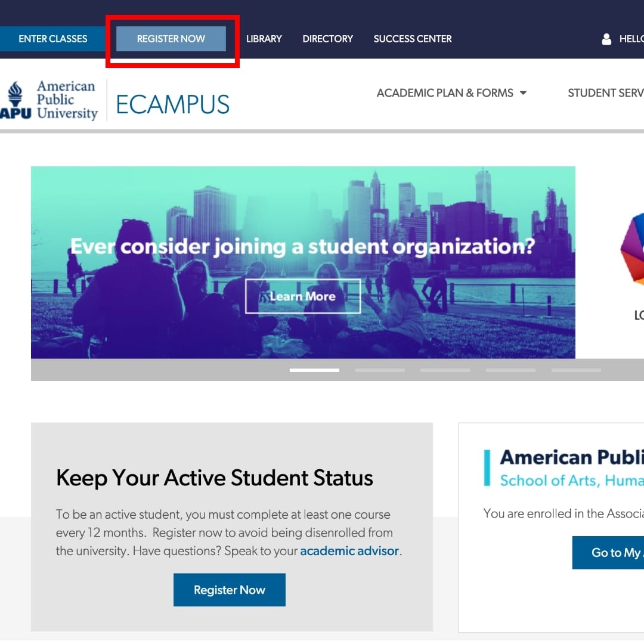
Task: Click the colorful hexagon logo beside the banner
Action: point(632,250)
